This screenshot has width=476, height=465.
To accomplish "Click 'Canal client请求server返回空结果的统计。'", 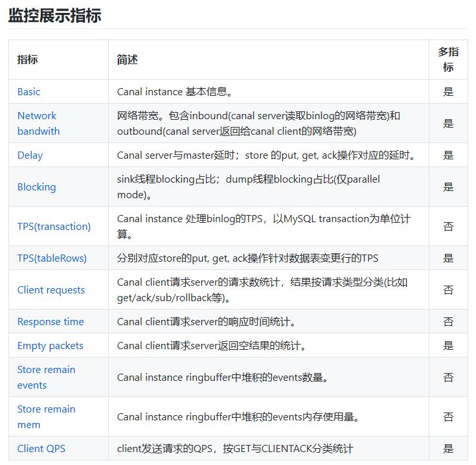I will coord(212,346).
